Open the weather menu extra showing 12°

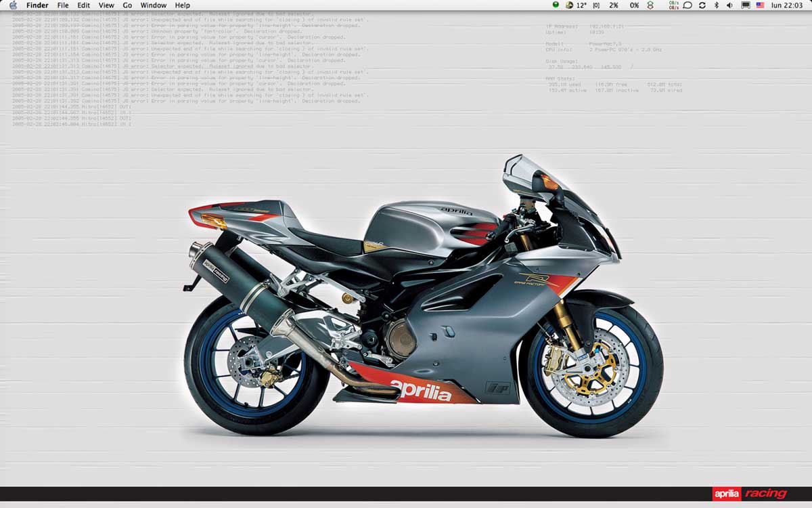[x=576, y=5]
